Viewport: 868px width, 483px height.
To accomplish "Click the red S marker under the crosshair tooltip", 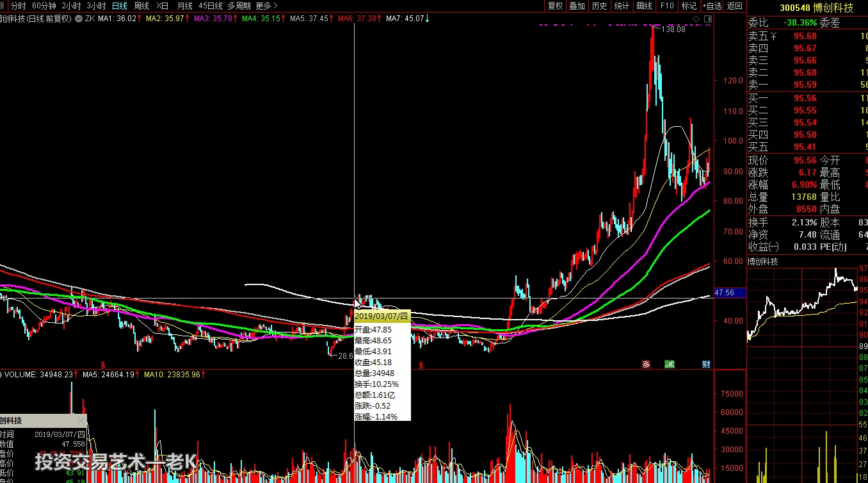I will coord(421,365).
